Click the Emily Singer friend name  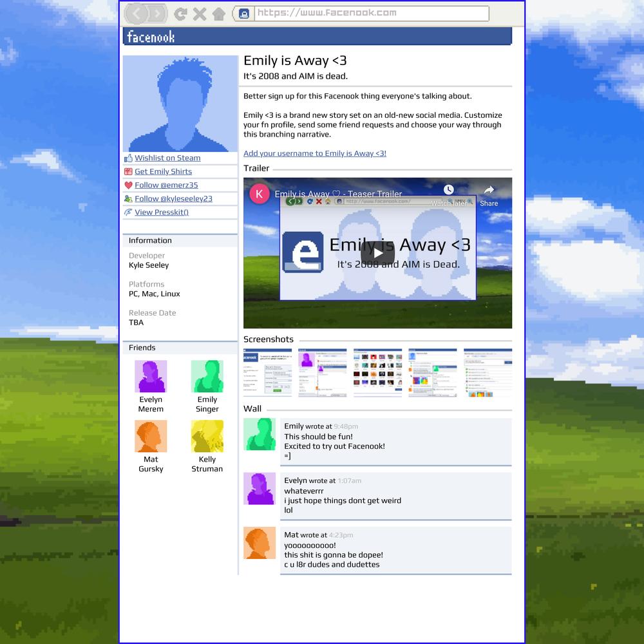pyautogui.click(x=207, y=404)
